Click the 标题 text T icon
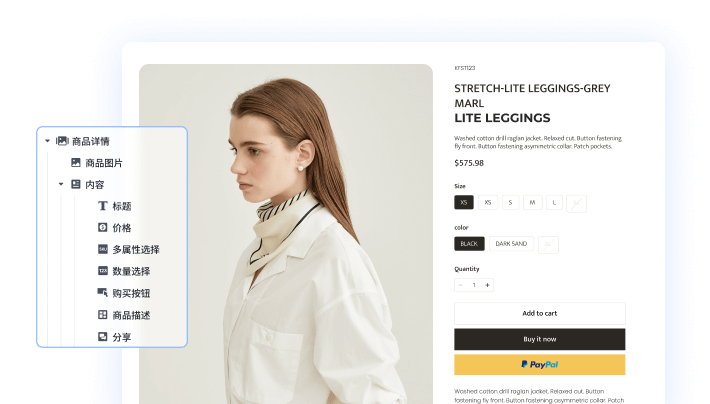This screenshot has height=404, width=710. [103, 206]
